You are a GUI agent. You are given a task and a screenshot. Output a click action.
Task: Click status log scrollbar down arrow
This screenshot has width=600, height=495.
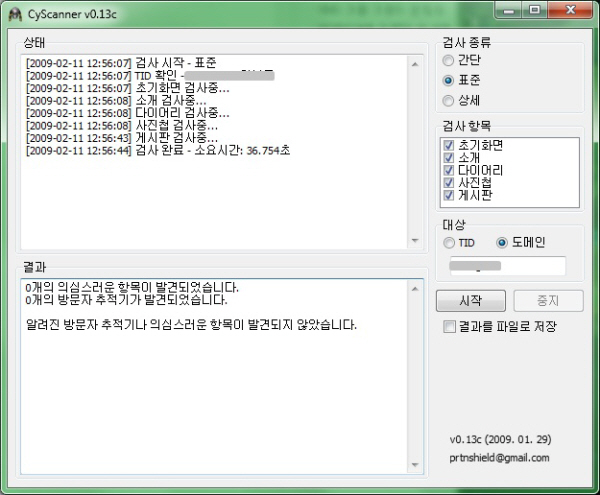coord(415,241)
